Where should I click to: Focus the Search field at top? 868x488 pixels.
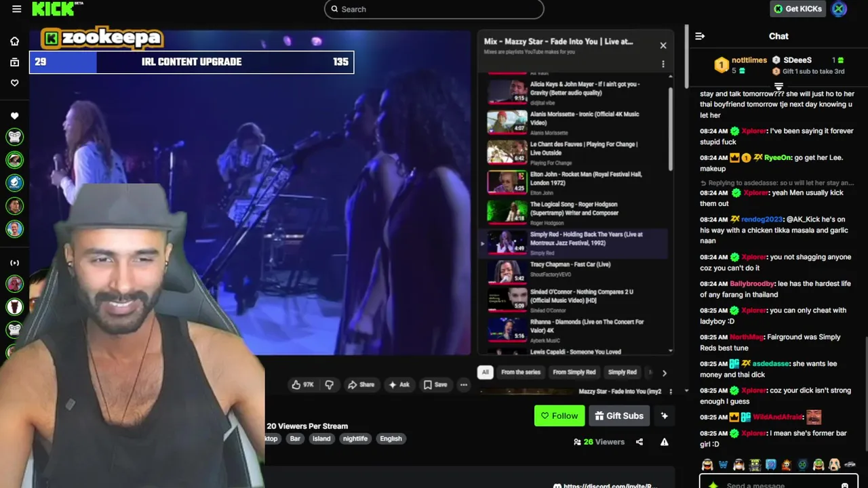tap(434, 9)
